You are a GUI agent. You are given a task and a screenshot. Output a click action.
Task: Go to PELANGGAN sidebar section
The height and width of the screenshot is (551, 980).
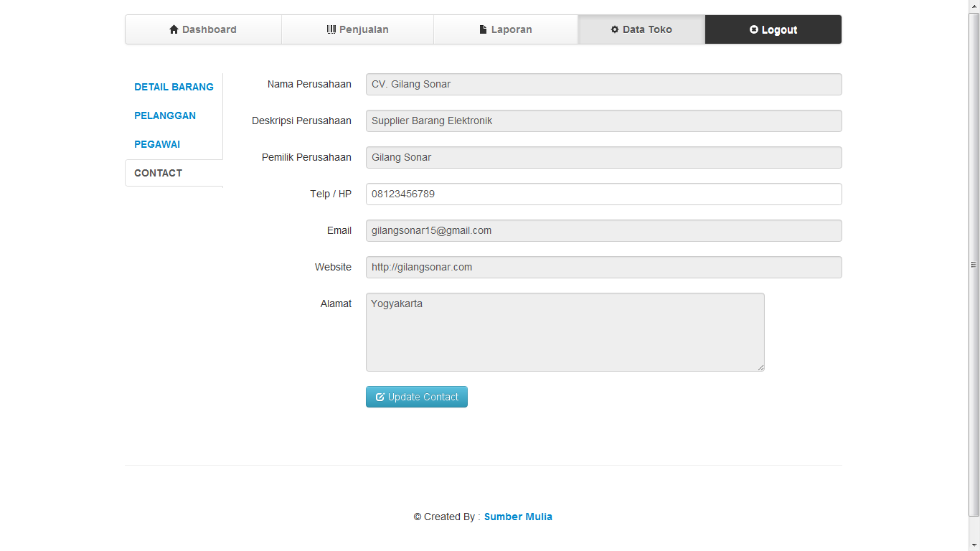click(x=165, y=116)
